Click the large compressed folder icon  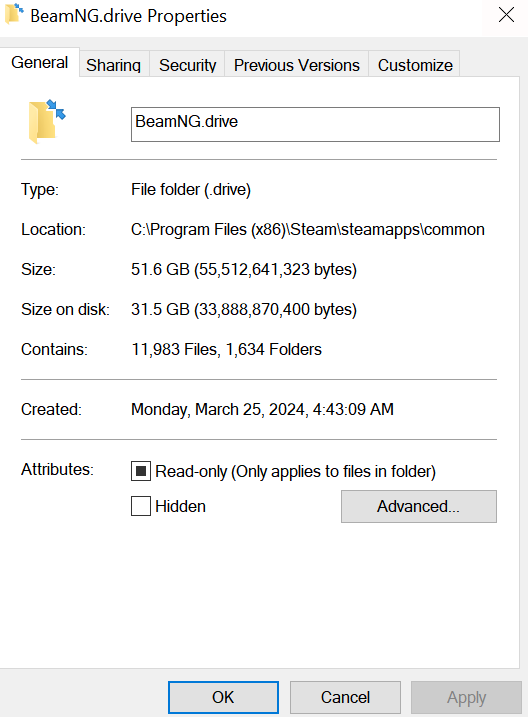pos(47,122)
